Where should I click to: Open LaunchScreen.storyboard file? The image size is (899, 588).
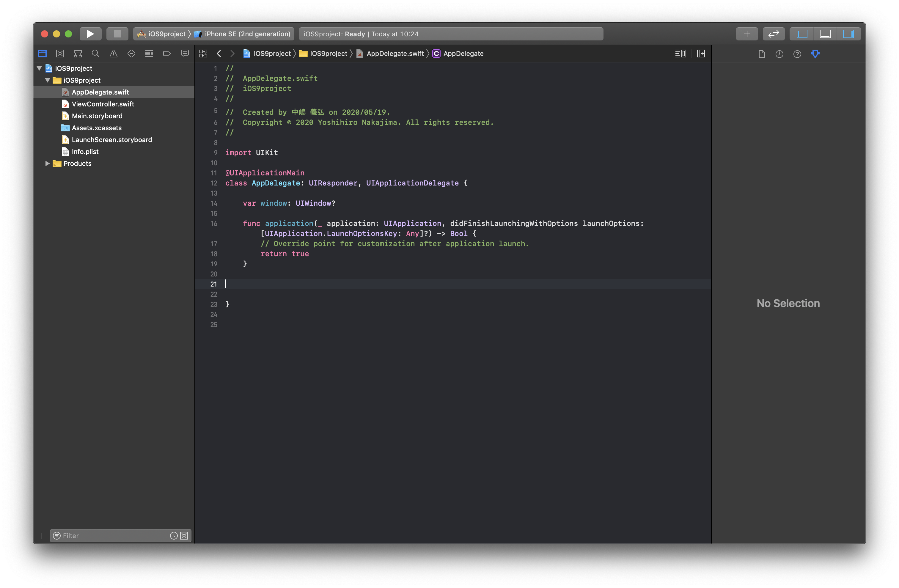(x=114, y=140)
